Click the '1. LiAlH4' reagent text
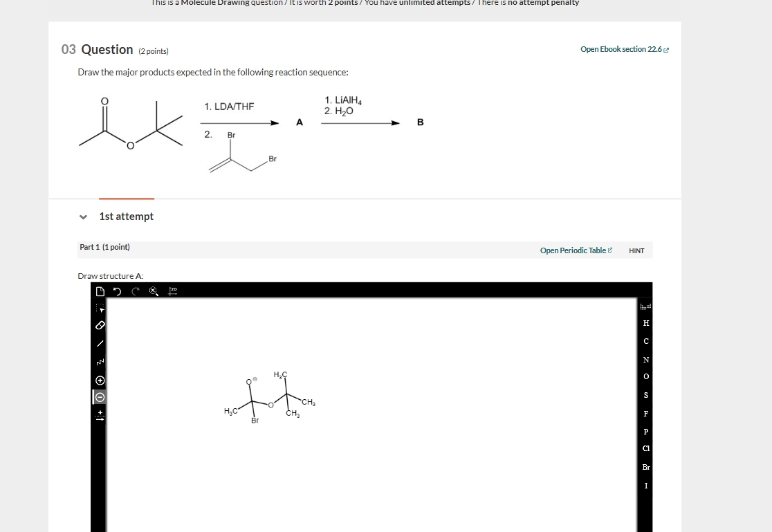 click(343, 100)
